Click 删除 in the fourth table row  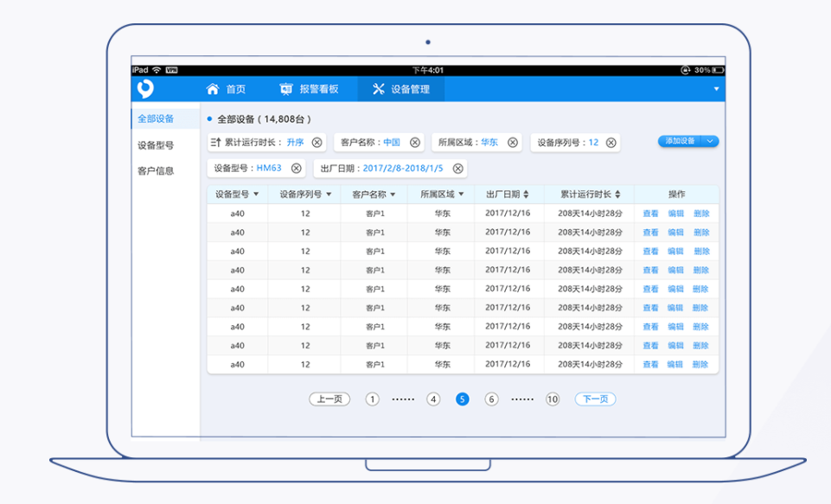point(701,271)
